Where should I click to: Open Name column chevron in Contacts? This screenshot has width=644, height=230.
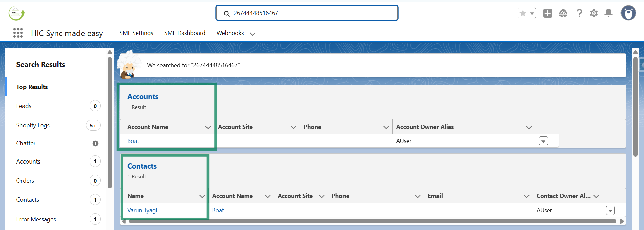pyautogui.click(x=202, y=196)
